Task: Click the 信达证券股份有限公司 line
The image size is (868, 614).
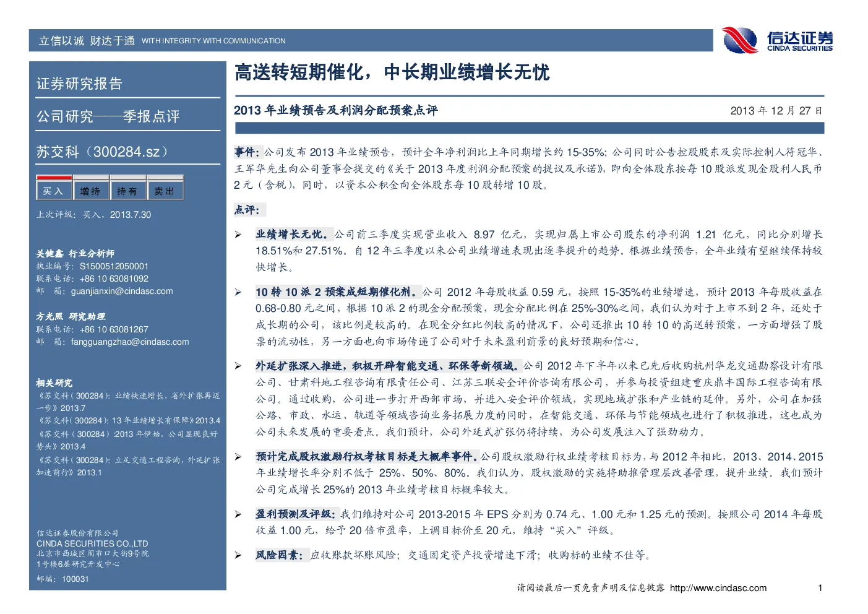Action: [x=77, y=533]
